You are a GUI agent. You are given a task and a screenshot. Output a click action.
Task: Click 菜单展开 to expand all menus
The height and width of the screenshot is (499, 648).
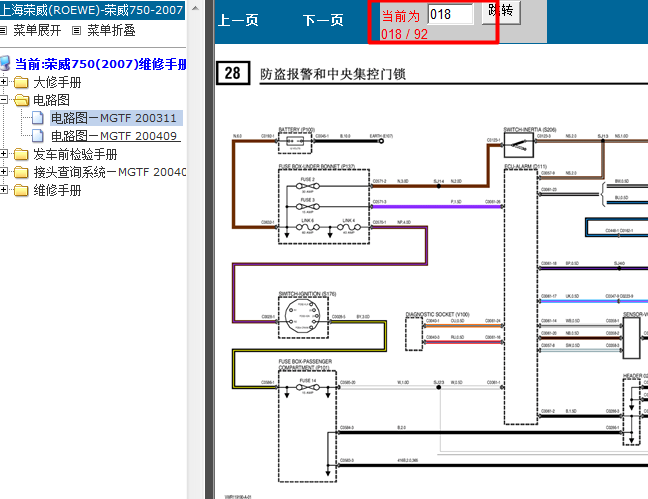pos(37,30)
